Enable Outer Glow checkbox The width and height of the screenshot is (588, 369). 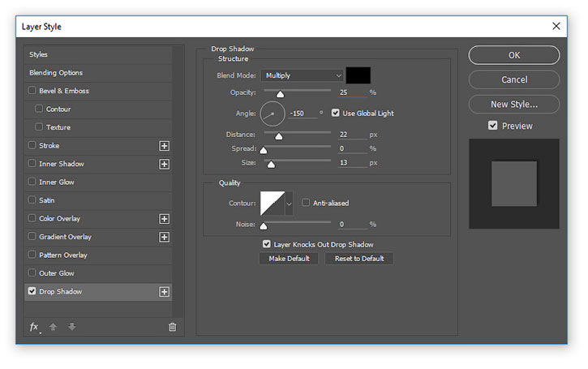point(32,272)
